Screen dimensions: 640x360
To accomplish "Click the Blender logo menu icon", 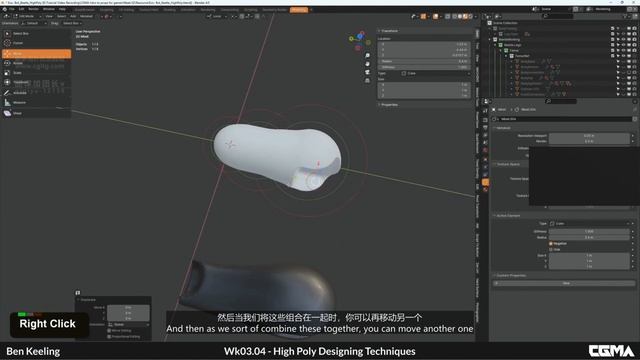I will 4,9.
